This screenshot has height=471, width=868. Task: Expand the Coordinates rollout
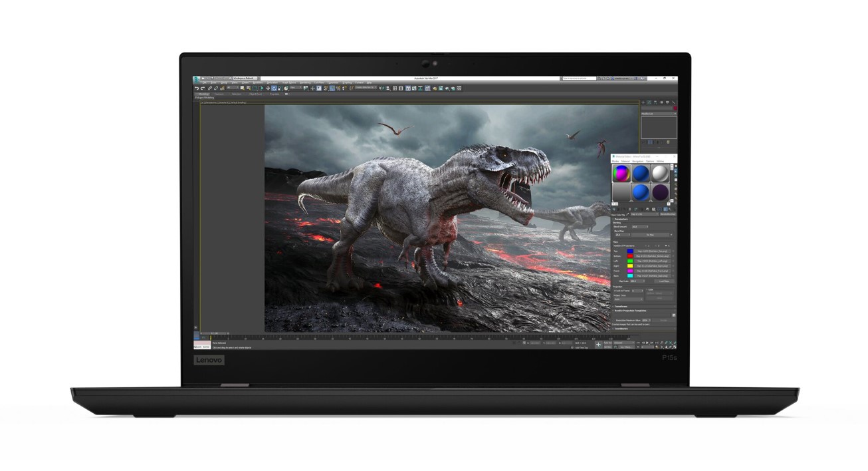tap(643, 329)
